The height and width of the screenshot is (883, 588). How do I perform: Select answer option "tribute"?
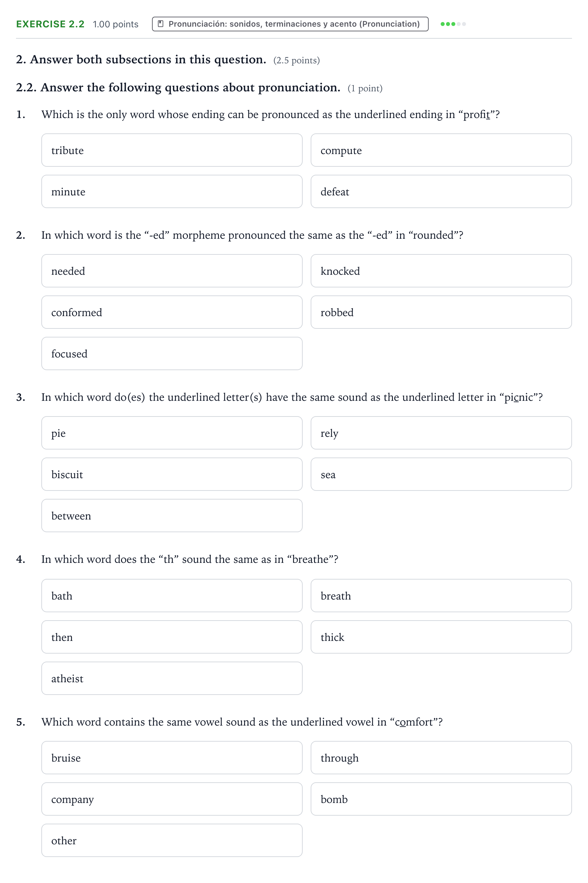(172, 150)
